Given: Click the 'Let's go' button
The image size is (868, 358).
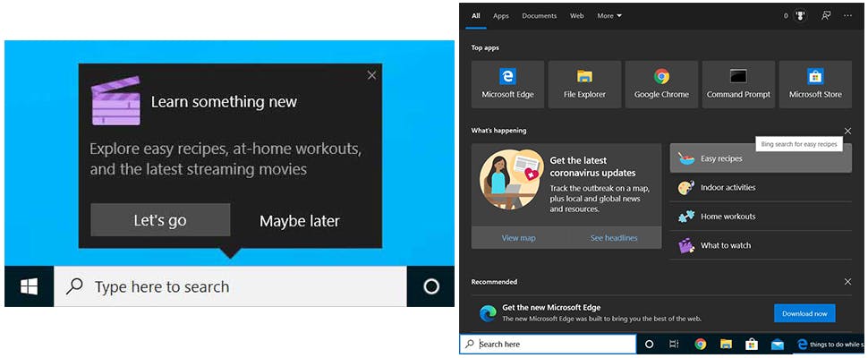Looking at the screenshot, I should coord(160,220).
